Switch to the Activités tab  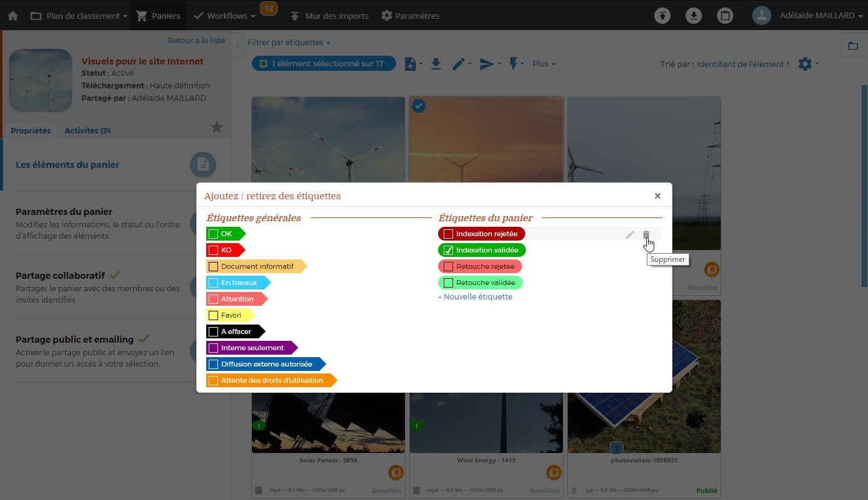[88, 130]
